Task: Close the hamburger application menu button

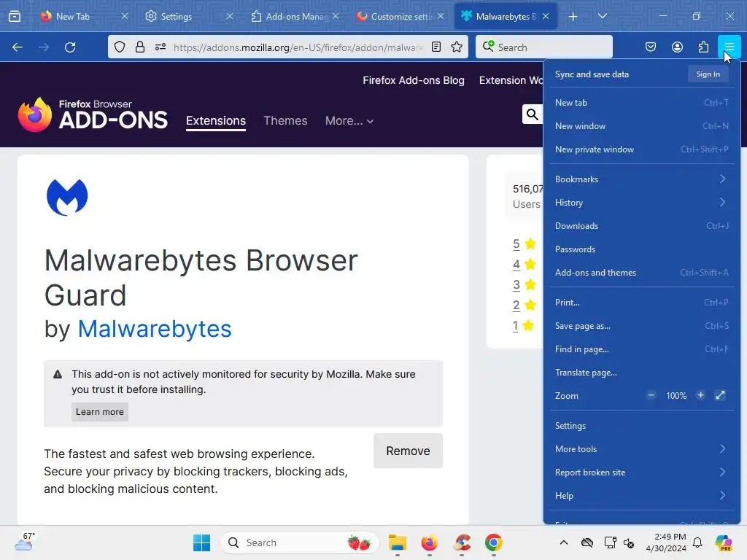Action: [729, 47]
